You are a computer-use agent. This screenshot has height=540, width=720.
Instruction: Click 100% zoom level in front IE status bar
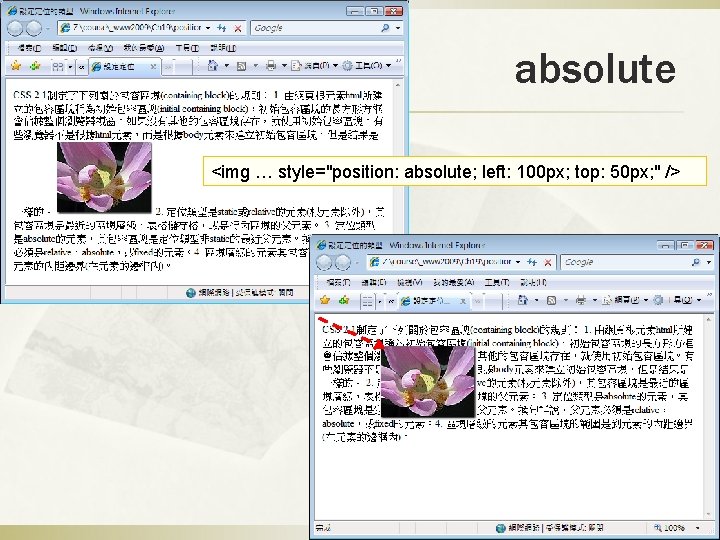coord(675,528)
